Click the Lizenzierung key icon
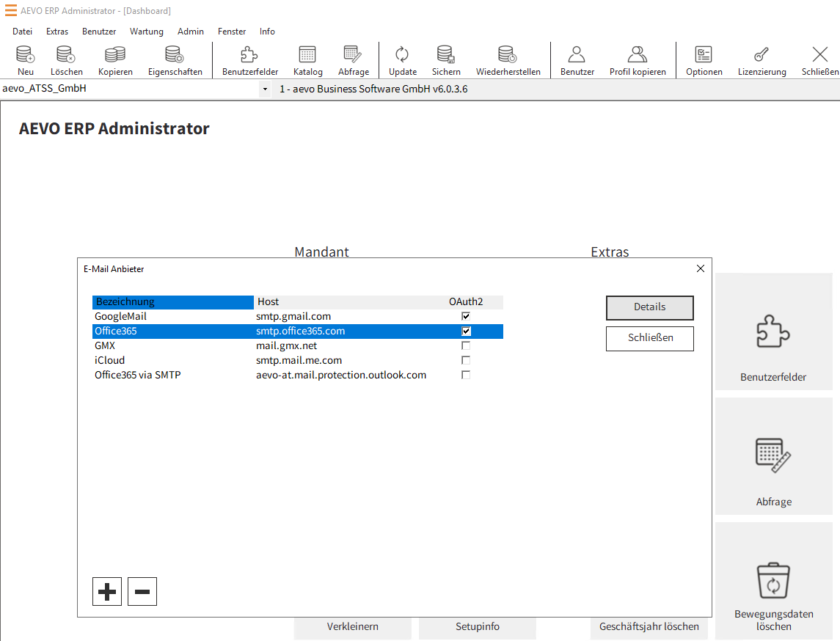This screenshot has width=840, height=641. pyautogui.click(x=762, y=59)
